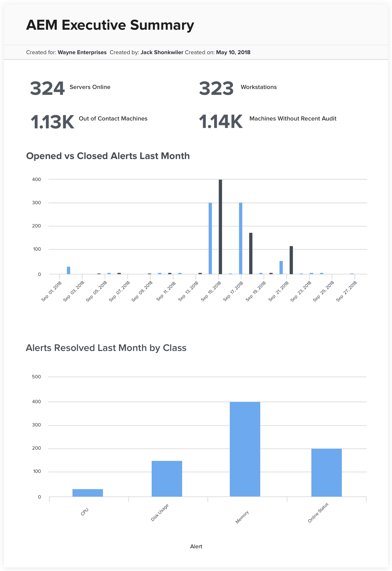Viewport: 392px width, 571px height.
Task: Click the 324 Servers Online value
Action: point(47,88)
